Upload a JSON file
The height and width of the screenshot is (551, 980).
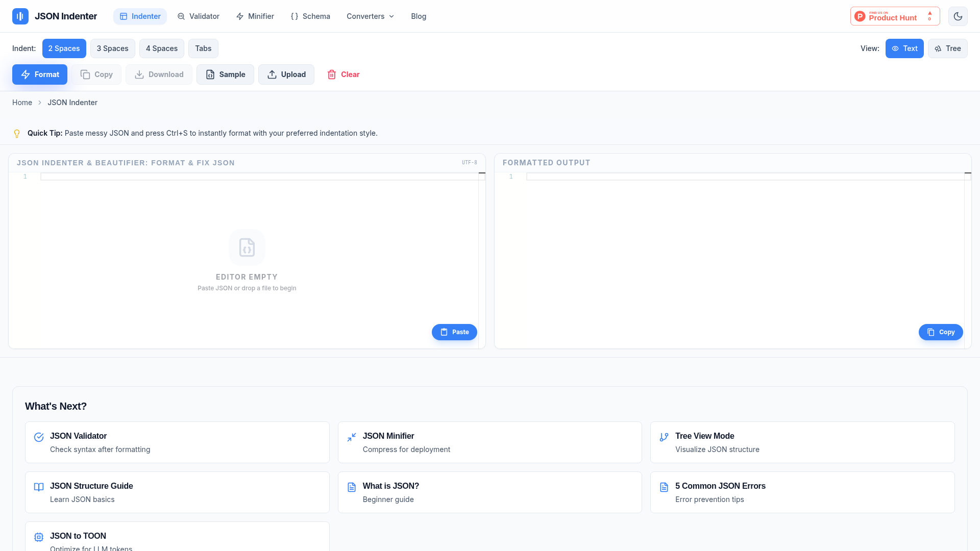pos(286,74)
